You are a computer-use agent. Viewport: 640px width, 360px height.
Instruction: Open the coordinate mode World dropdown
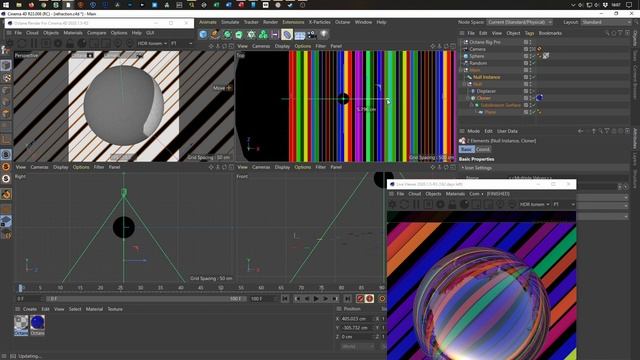[358, 346]
